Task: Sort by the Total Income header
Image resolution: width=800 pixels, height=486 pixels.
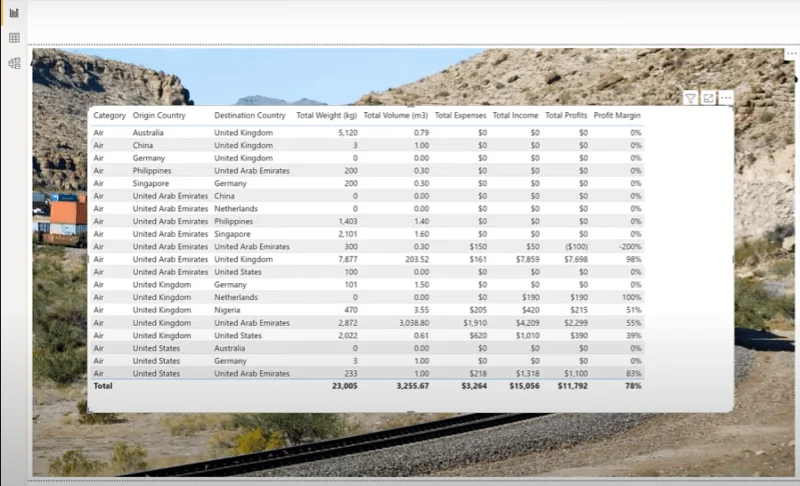Action: pyautogui.click(x=515, y=115)
